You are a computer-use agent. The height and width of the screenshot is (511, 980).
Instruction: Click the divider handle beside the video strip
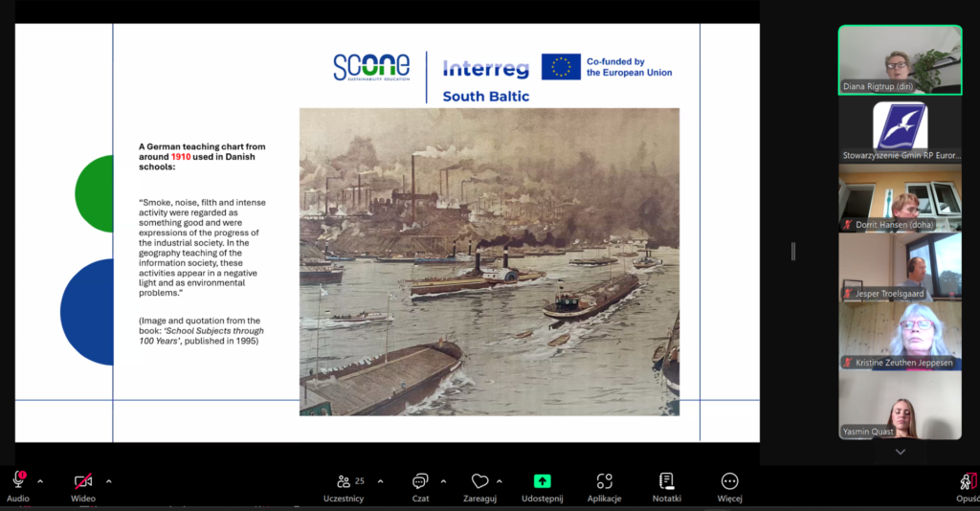792,251
